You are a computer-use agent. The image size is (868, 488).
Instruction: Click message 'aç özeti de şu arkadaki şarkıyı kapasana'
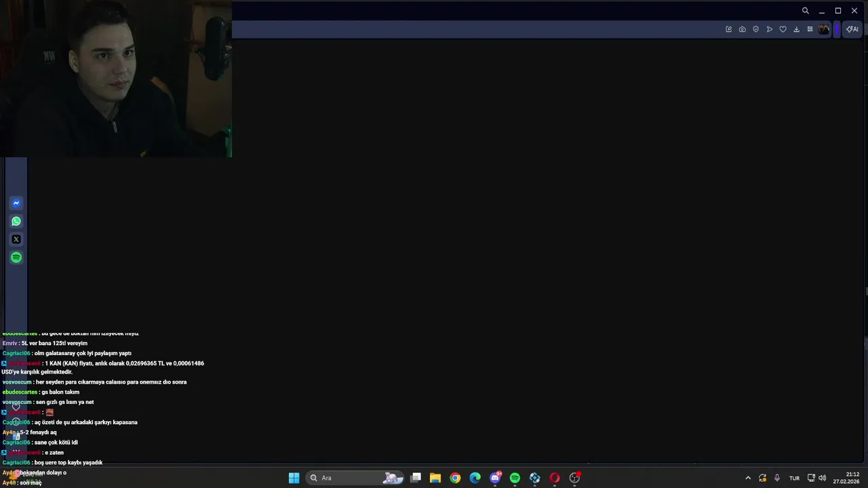(x=86, y=422)
